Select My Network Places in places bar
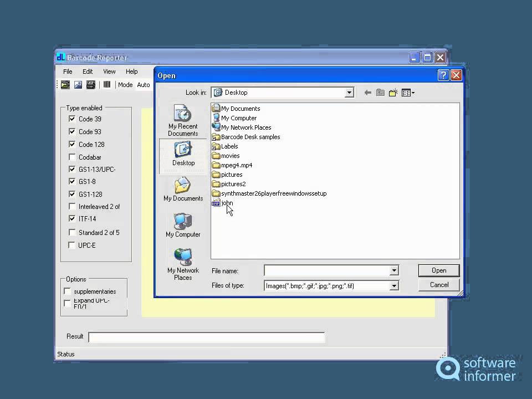Viewport: 532px width, 399px height. 183,265
